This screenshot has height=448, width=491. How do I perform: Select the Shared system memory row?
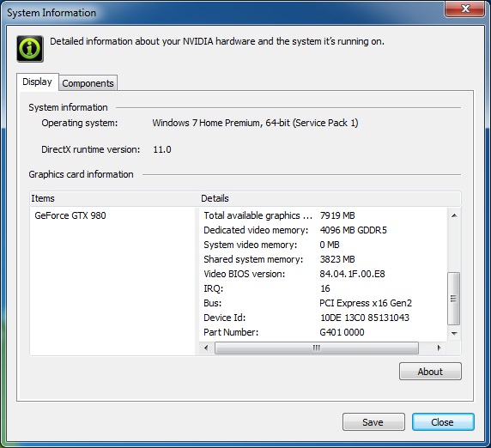(323, 259)
